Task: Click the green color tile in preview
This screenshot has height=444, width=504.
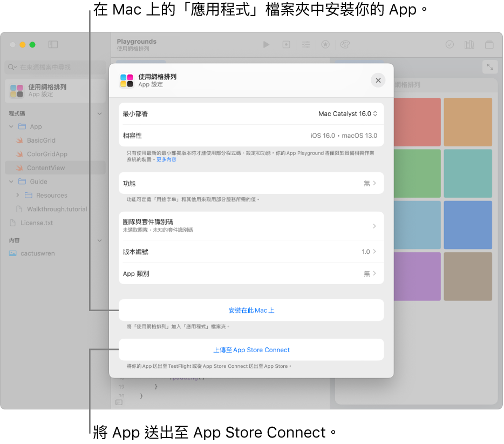Action: [x=417, y=173]
